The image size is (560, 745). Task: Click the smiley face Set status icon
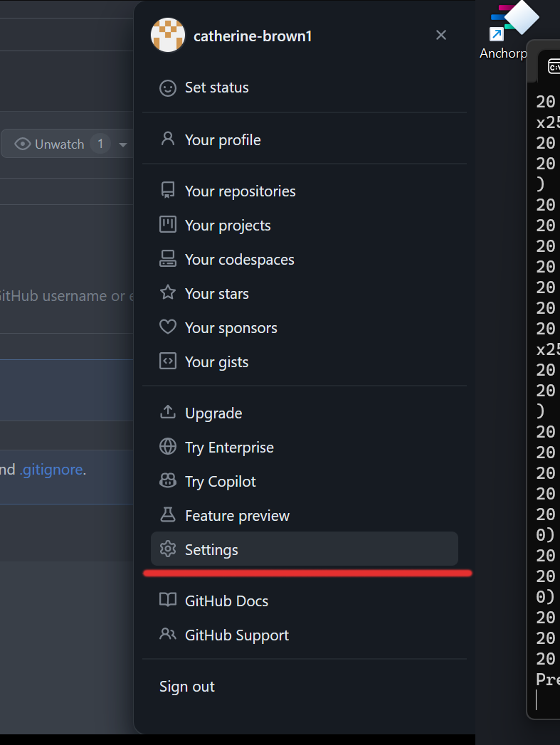[x=168, y=88]
